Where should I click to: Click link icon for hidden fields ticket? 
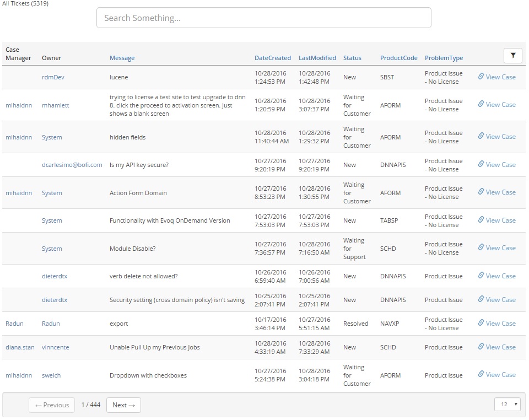[481, 137]
